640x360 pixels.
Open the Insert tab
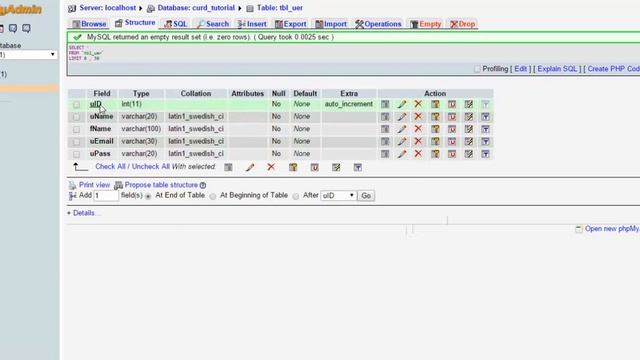coord(252,24)
